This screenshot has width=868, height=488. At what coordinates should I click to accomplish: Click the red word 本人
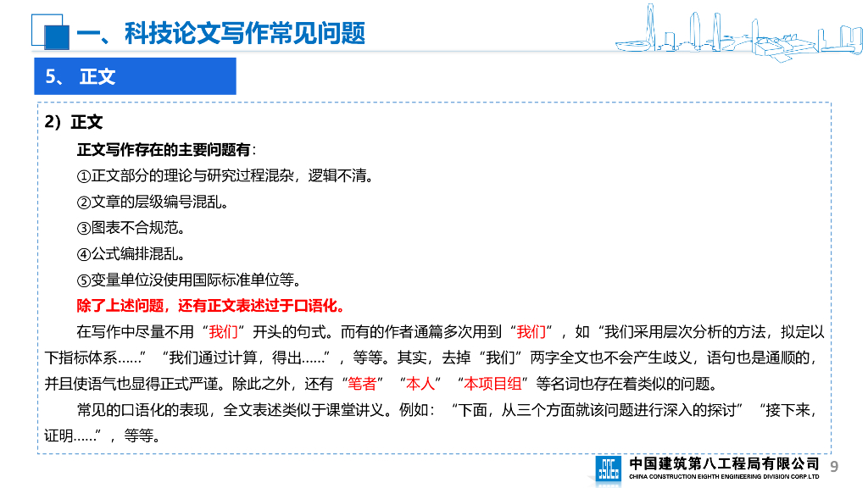click(420, 384)
